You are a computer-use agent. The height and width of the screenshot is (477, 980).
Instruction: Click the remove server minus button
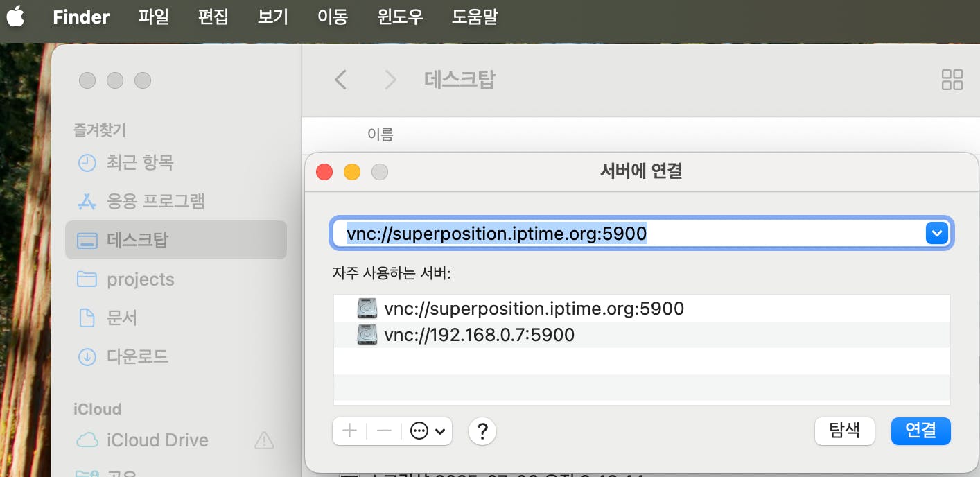383,431
